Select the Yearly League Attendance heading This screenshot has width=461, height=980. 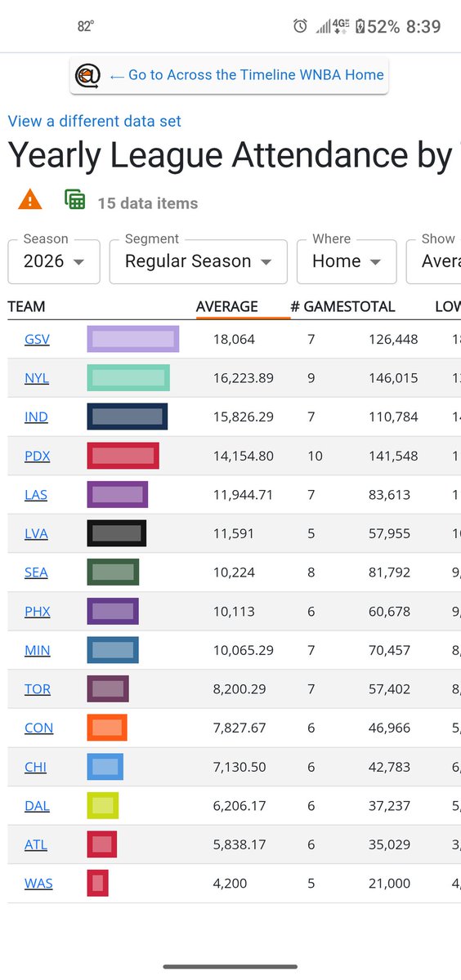click(235, 156)
